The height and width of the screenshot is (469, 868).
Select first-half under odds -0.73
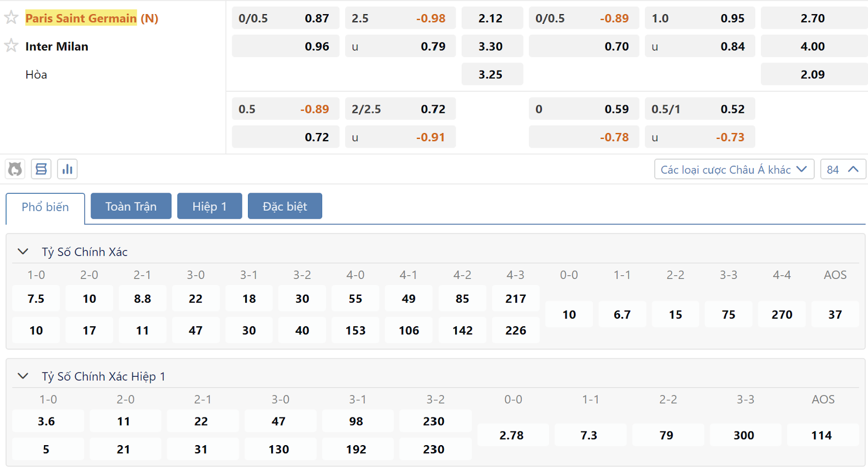(700, 137)
